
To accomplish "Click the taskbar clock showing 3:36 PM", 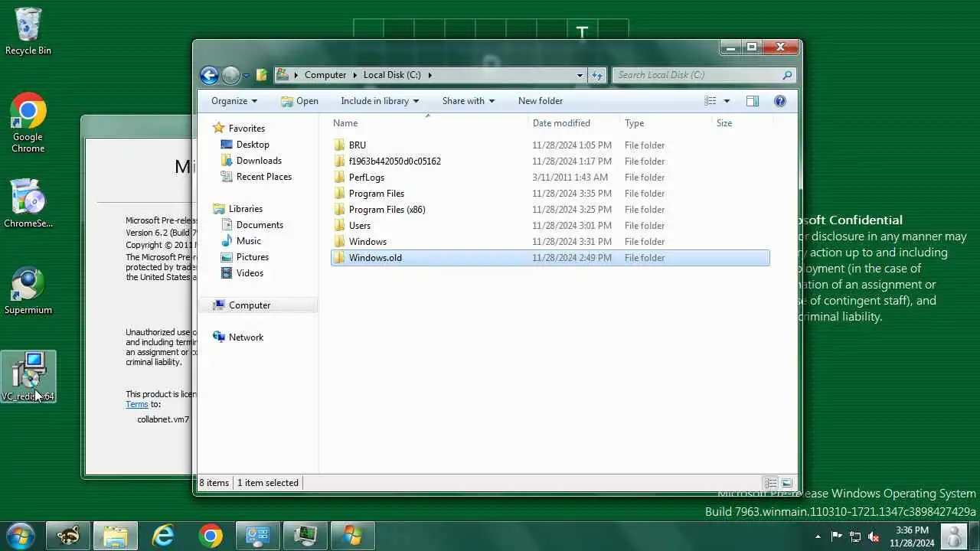I will [x=912, y=536].
